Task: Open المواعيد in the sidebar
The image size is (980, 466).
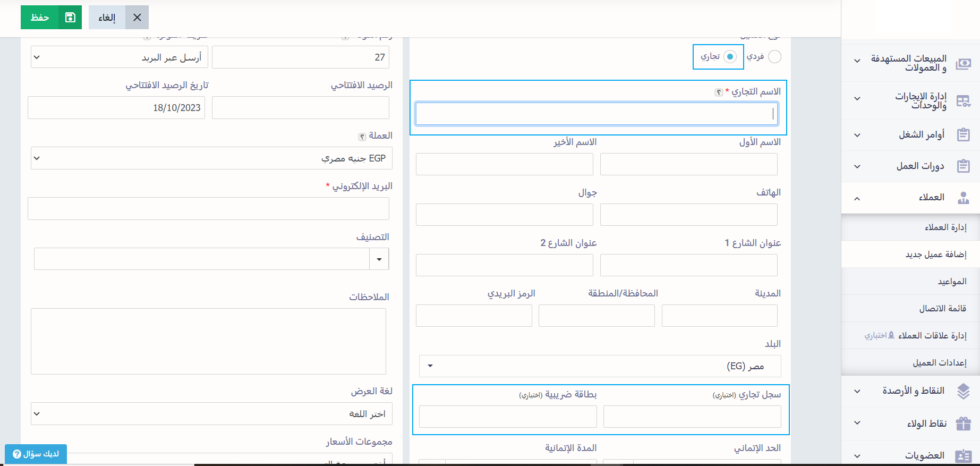Action: (x=951, y=282)
